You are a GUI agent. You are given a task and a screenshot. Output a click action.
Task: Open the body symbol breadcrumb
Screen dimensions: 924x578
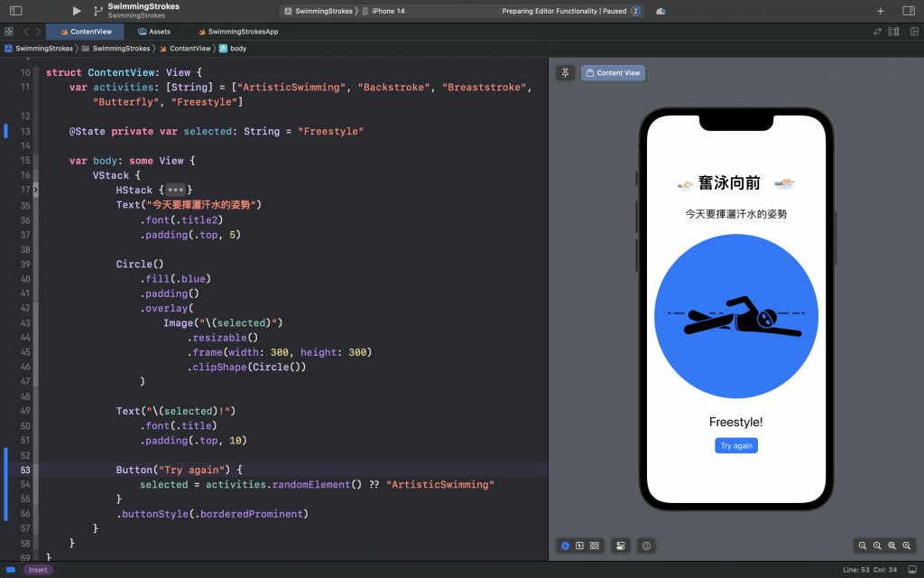point(233,49)
